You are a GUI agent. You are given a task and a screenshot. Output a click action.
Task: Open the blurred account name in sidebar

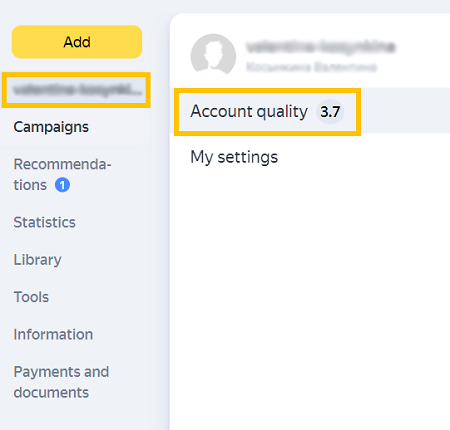click(76, 90)
